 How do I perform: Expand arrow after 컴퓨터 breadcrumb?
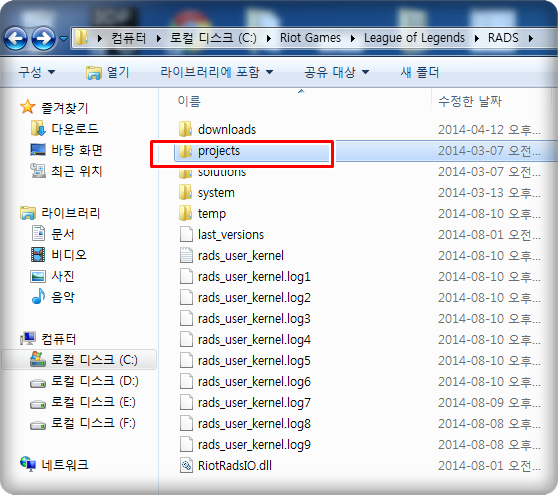pos(158,38)
